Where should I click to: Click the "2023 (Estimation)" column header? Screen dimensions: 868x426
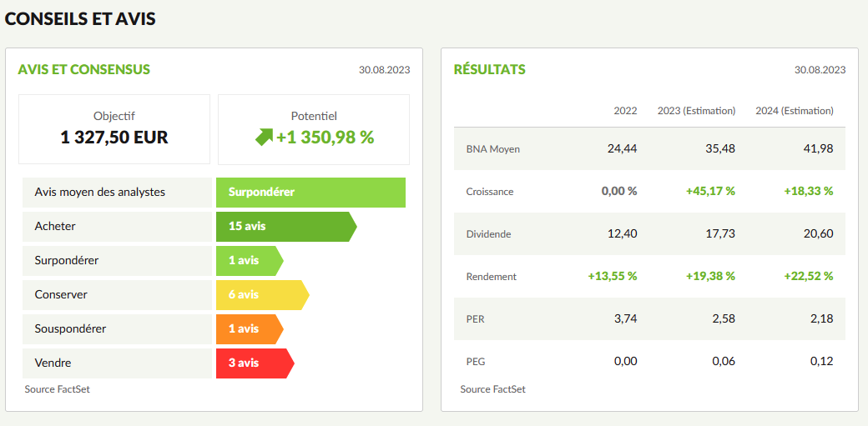696,111
